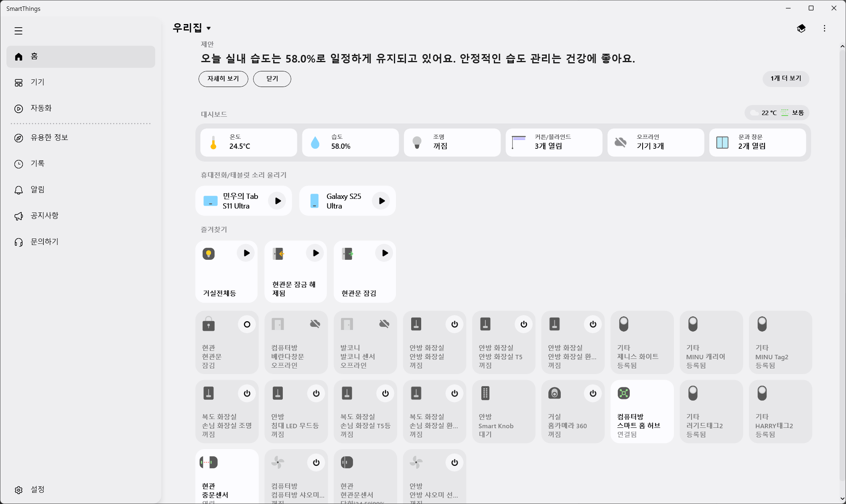Toggle power for 거실 홈카메라 360
Image resolution: width=846 pixels, height=504 pixels.
click(593, 393)
